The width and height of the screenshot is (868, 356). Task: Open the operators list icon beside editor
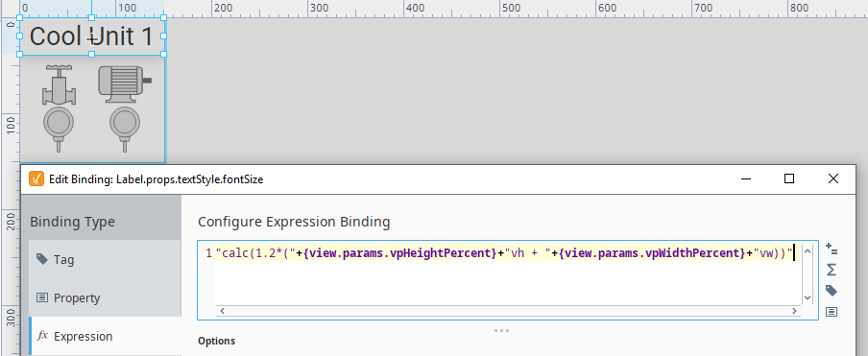[x=831, y=249]
